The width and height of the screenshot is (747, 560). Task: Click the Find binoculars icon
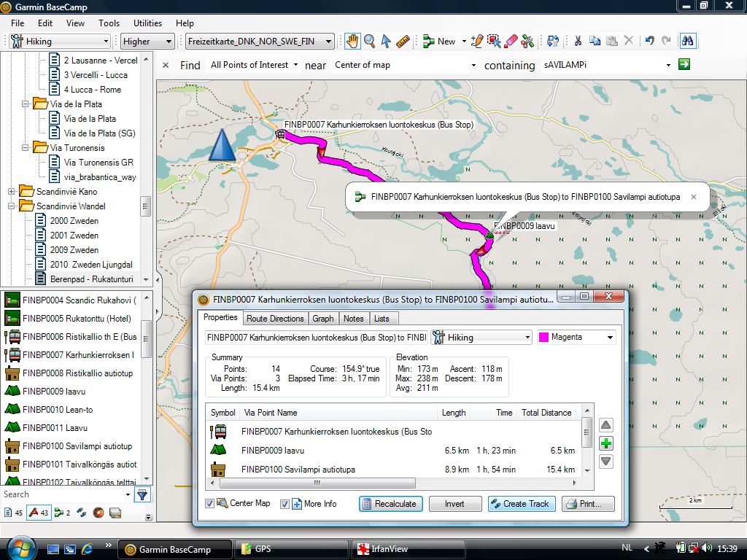[686, 42]
